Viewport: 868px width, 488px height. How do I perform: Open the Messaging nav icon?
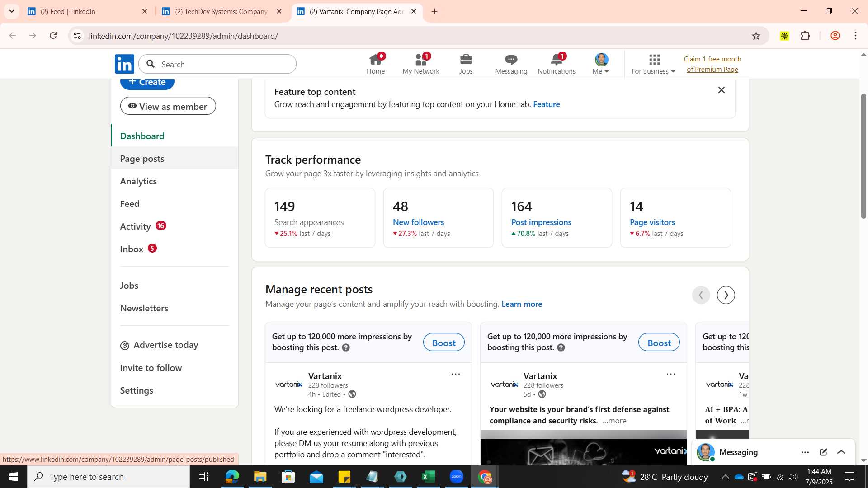[511, 64]
